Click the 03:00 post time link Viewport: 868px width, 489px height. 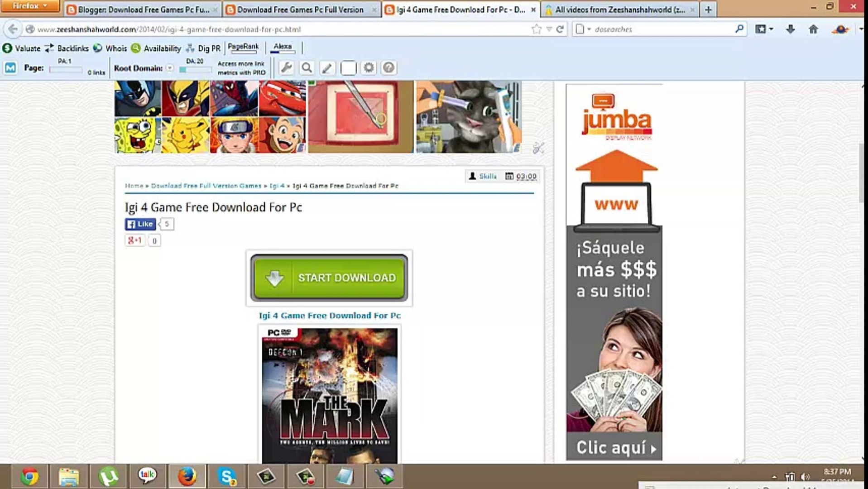click(526, 176)
